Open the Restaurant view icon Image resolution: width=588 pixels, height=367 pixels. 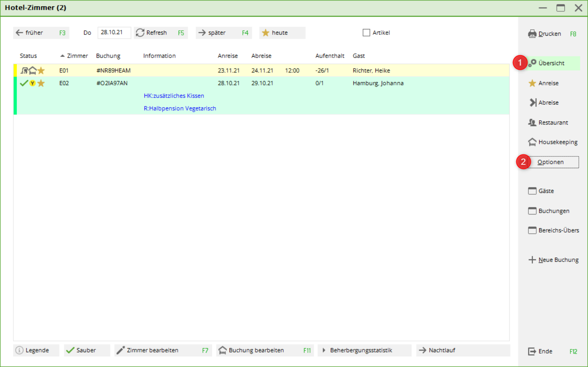point(532,123)
